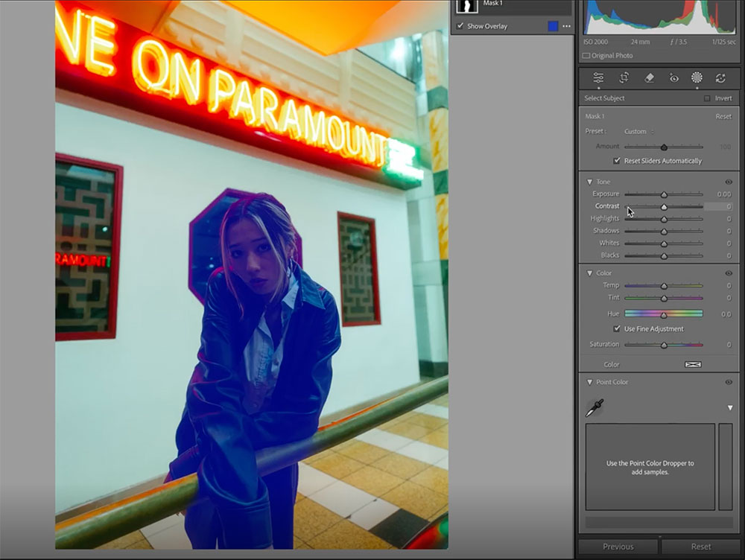The height and width of the screenshot is (560, 745).
Task: Collapse the Color section triangle
Action: click(589, 273)
